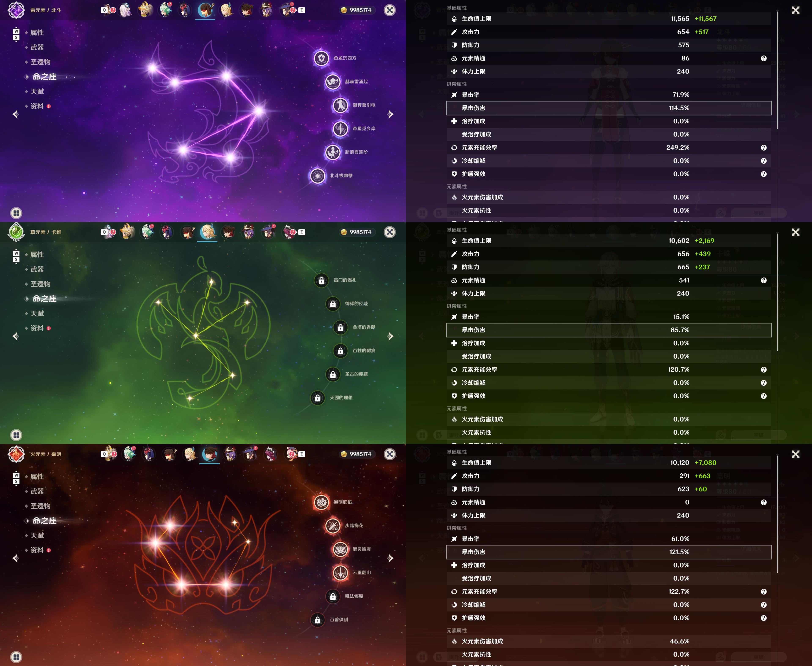Screen dimensions: 812x666
Task: Open 资料 tab on the 嘉明 screen
Action: click(37, 550)
